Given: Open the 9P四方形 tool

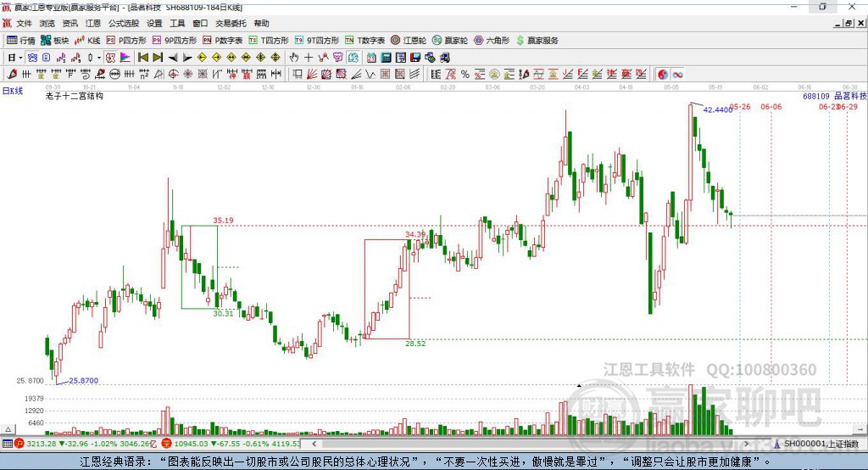Looking at the screenshot, I should coord(175,41).
